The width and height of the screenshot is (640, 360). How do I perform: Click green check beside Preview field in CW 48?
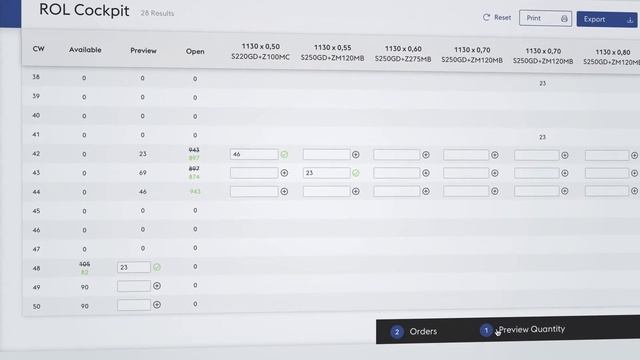[x=157, y=267]
